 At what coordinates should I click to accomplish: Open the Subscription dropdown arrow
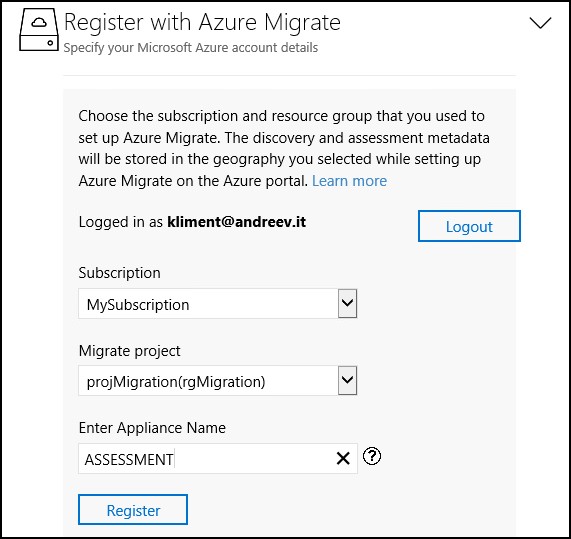(347, 303)
